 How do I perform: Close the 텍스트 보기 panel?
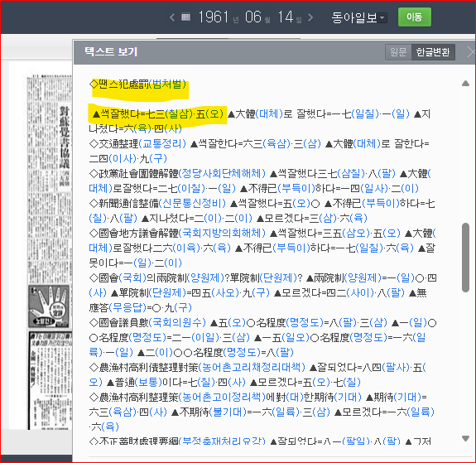(471, 52)
